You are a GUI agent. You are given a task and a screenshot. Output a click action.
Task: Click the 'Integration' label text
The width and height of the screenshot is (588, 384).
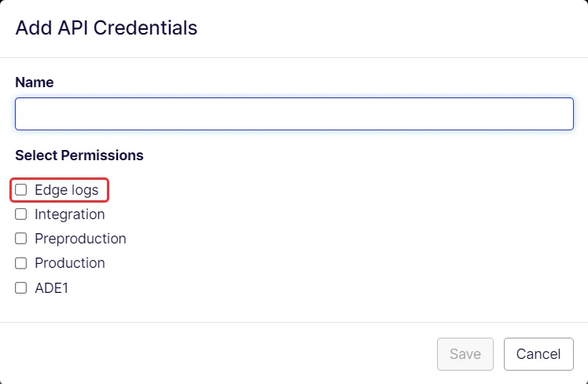click(x=70, y=214)
